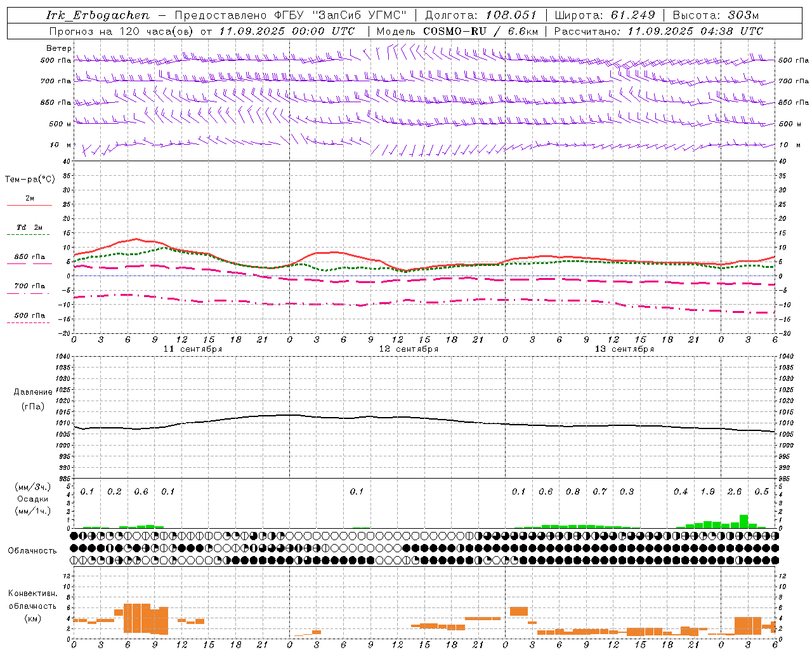The height and width of the screenshot is (650, 812).
Task: Click the 'Прогноз на 120 часа(ов)' text
Action: tap(122, 31)
